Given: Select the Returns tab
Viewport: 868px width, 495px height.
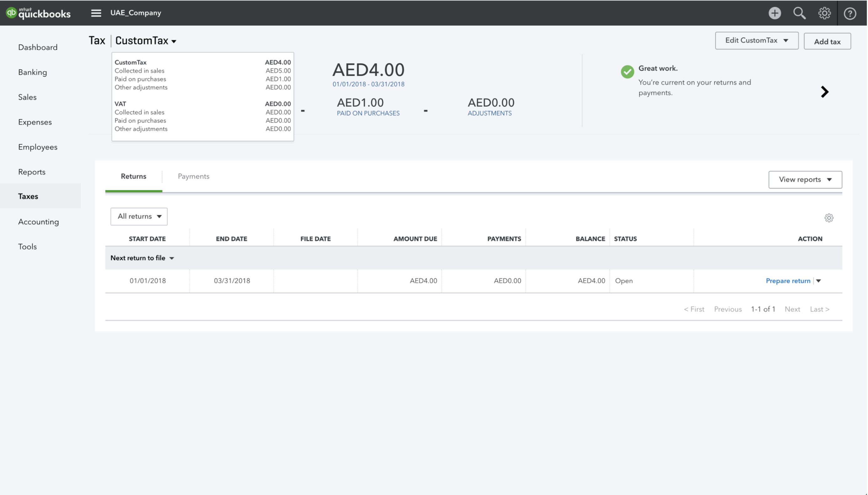Looking at the screenshot, I should click(x=134, y=176).
